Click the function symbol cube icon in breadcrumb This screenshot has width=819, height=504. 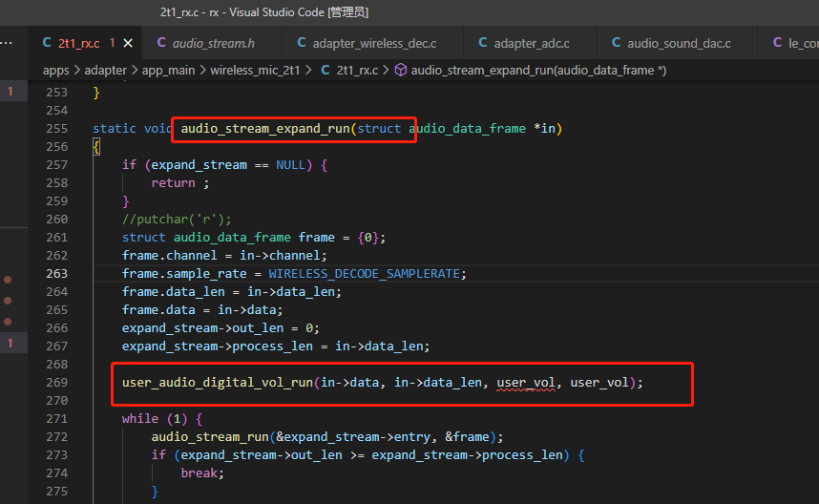coord(401,70)
